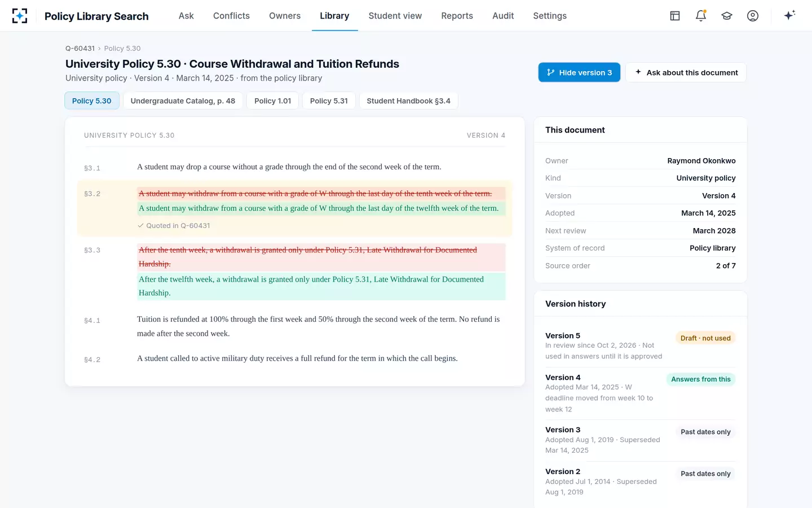Screen dimensions: 812x508
Task: Select Version 4 in version history
Action: coord(640,393)
